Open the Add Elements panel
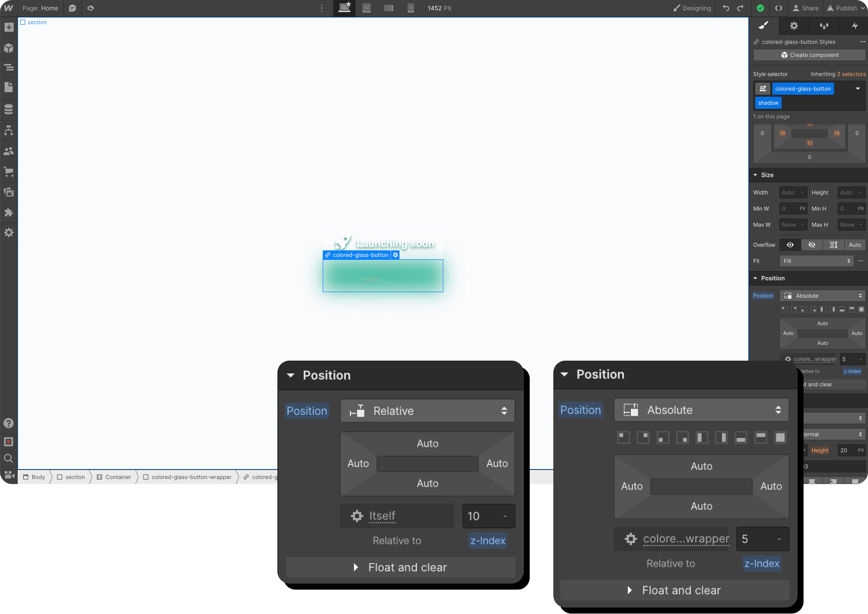Viewport: 868px width, 614px height. [9, 27]
